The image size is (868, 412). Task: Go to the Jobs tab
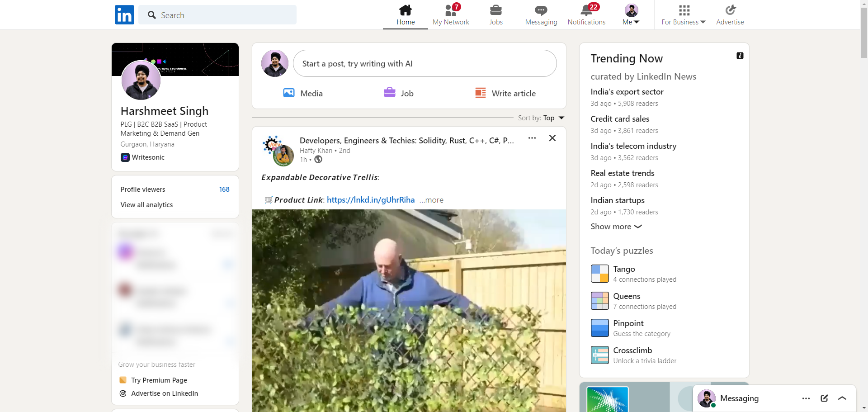(496, 15)
